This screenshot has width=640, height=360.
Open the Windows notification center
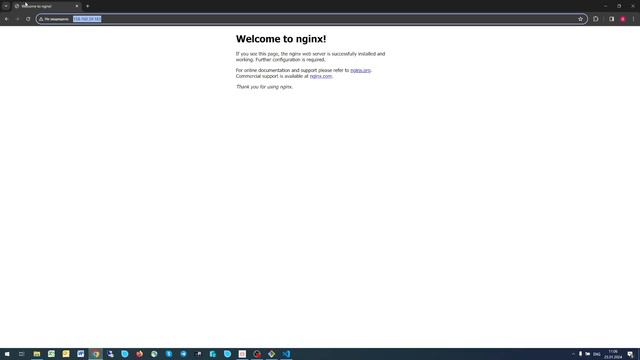click(x=631, y=354)
